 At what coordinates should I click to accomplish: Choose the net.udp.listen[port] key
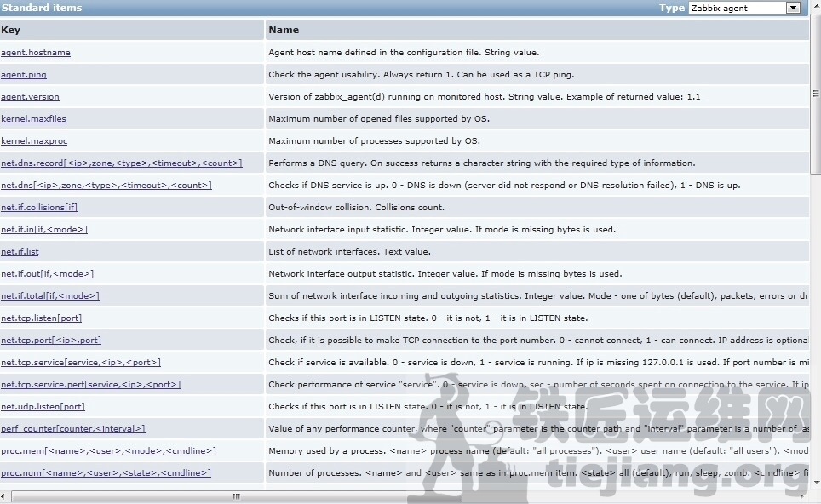(x=43, y=407)
